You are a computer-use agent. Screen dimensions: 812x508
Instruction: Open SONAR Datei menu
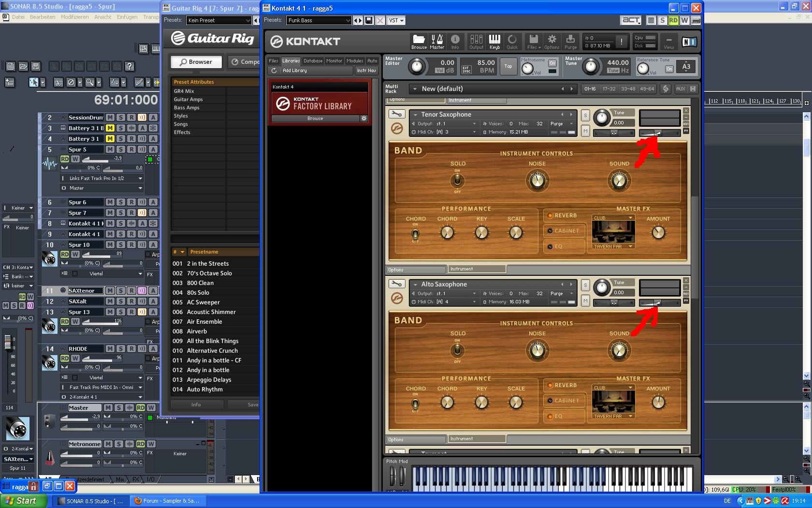(18, 17)
